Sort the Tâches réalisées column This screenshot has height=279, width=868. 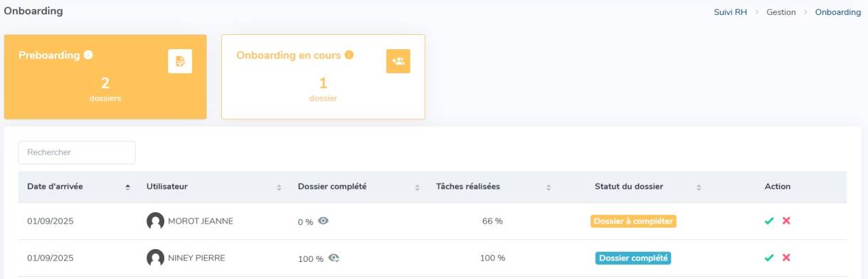(x=549, y=187)
